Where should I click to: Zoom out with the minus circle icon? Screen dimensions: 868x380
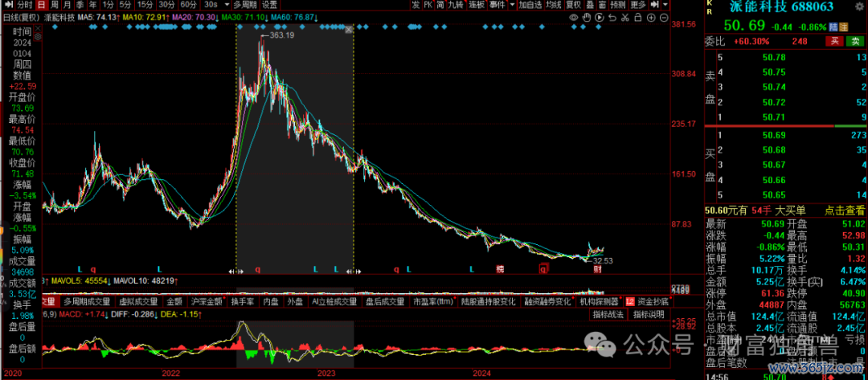coord(664,18)
